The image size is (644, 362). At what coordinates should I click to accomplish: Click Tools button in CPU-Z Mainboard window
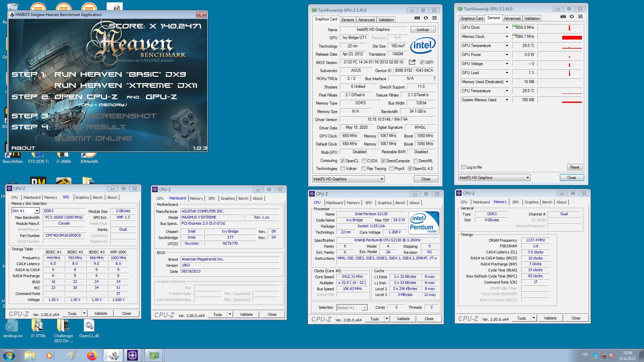218,314
